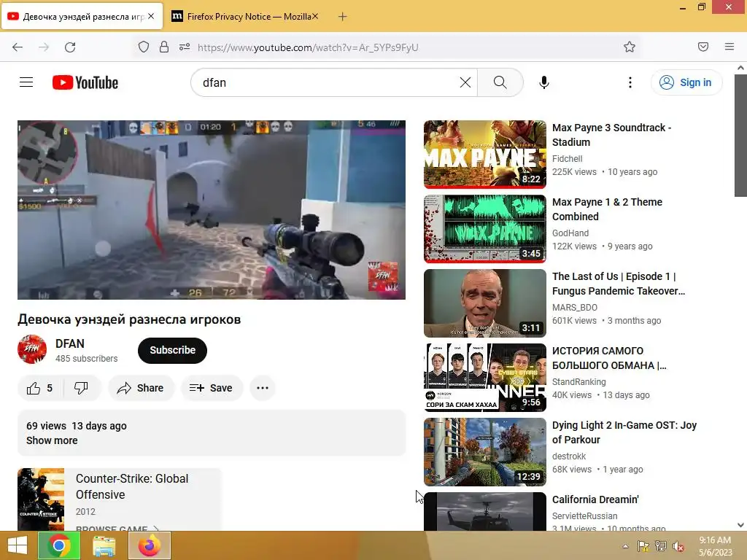
Task: Click the page vertical scrollbar thumb
Action: coord(740,135)
